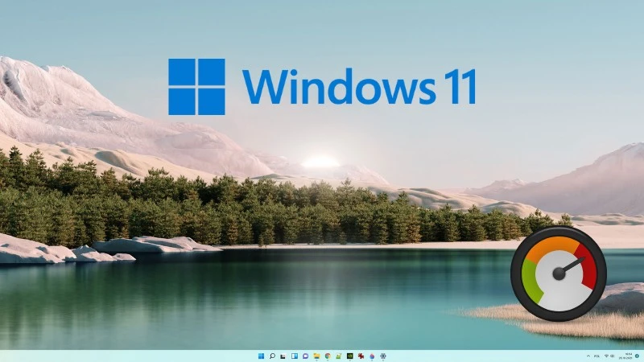Open the taskbar Search magnifier
Viewport: 644px width, 362px height.
(272, 356)
